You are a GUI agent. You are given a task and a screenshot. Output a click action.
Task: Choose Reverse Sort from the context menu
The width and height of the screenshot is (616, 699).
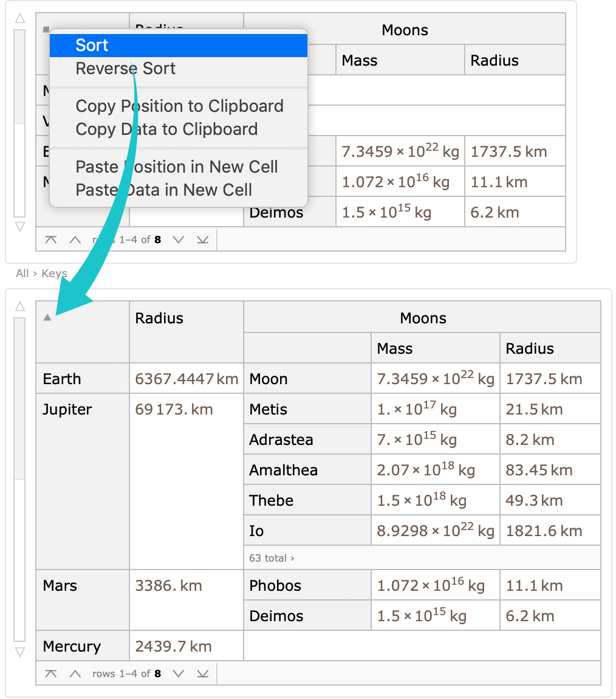pyautogui.click(x=179, y=69)
